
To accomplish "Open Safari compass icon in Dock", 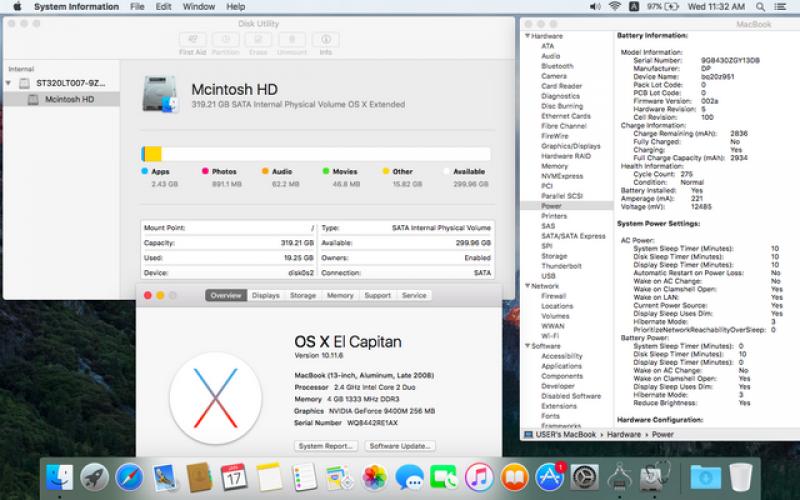I will point(129,478).
